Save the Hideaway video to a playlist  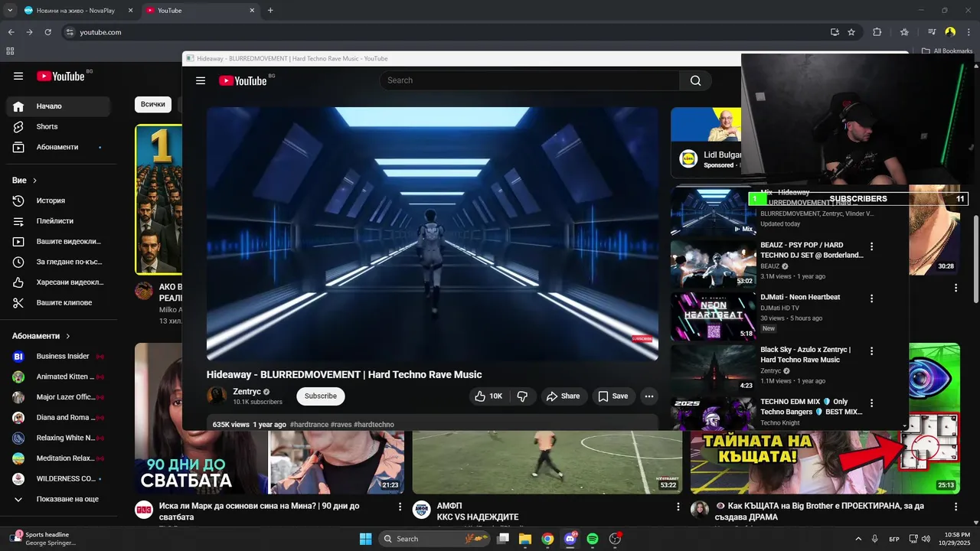pos(613,396)
